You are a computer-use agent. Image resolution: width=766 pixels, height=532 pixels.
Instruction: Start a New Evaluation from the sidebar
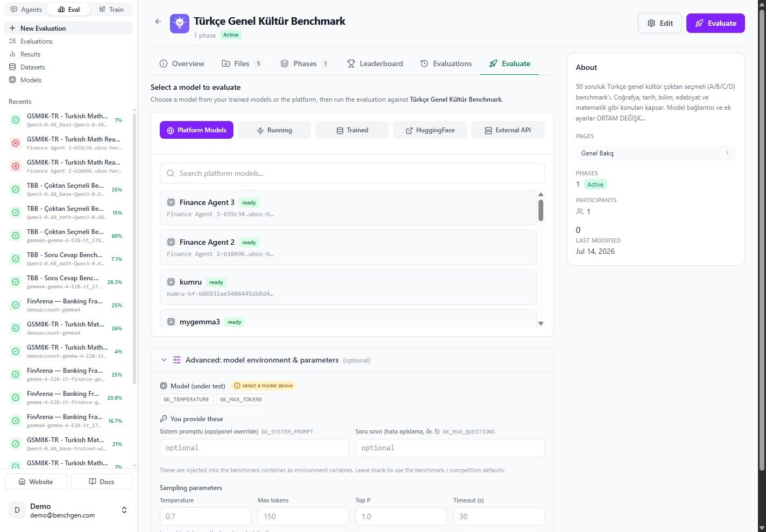68,28
